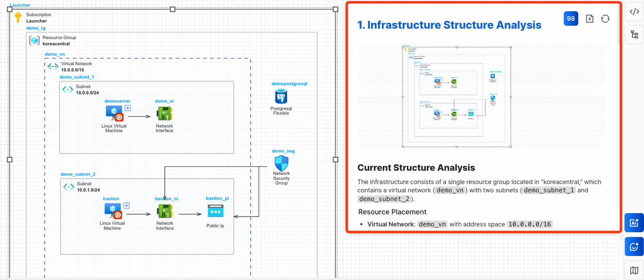Expand the demoserver virtual machine plus box
Image resolution: width=644 pixels, height=280 pixels.
[x=128, y=108]
